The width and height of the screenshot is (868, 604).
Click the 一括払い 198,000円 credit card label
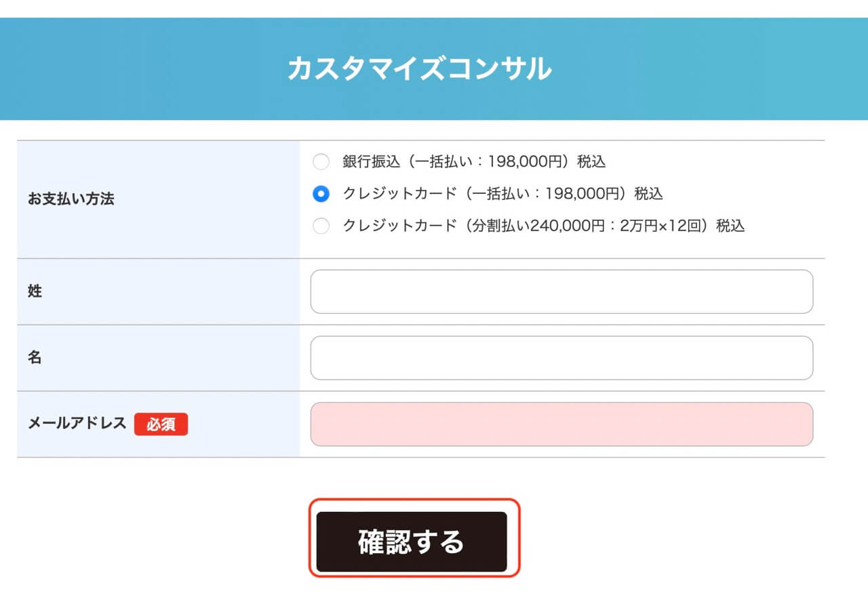coord(502,194)
